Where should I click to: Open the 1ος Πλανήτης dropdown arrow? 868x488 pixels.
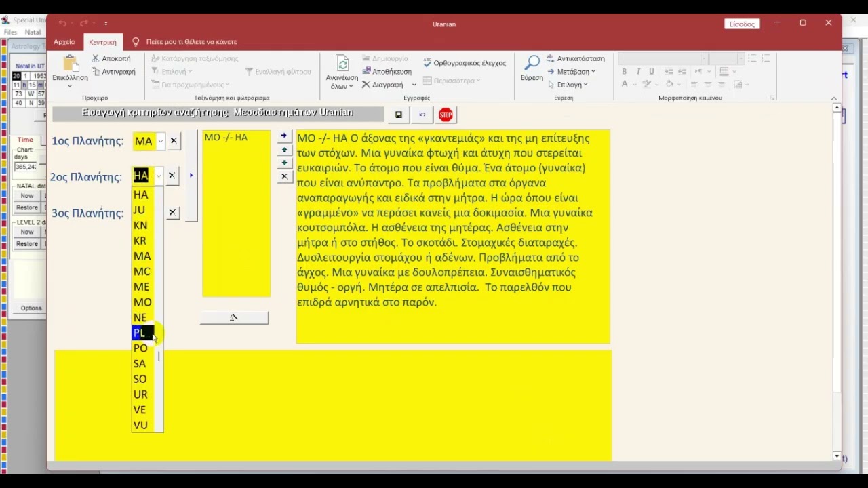160,141
